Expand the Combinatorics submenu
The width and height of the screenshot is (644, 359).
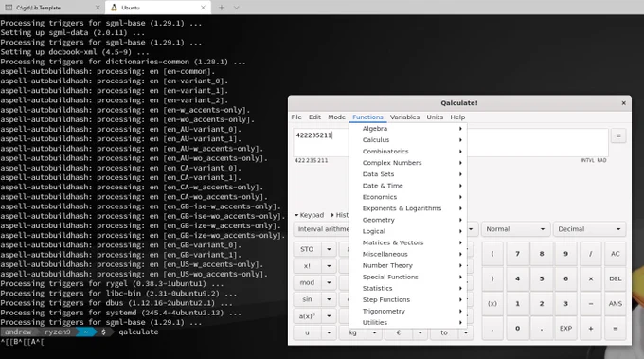(408, 152)
